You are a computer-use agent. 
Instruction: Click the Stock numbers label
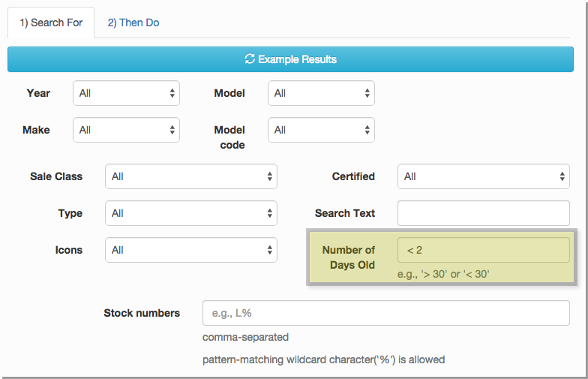point(142,313)
